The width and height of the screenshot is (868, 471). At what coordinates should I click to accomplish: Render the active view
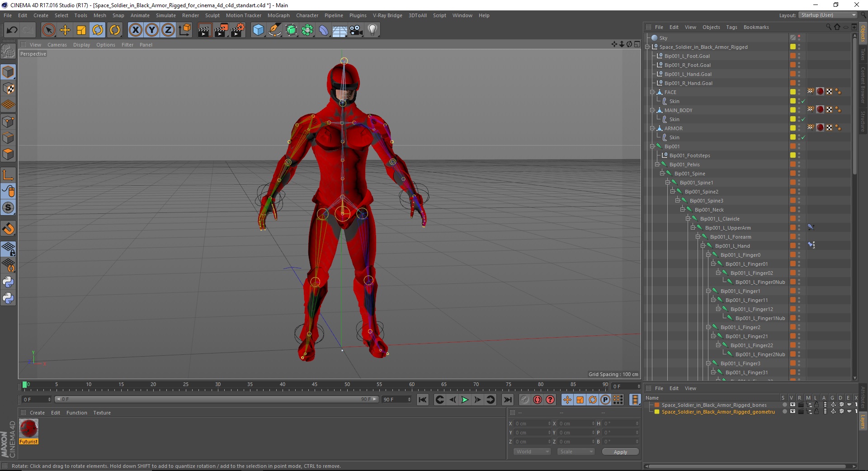204,30
